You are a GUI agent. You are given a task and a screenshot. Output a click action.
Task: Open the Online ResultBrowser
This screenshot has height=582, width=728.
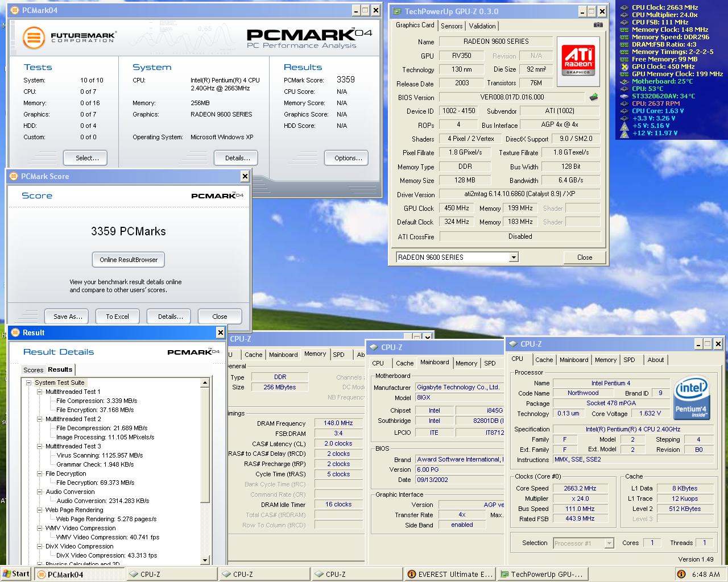pyautogui.click(x=129, y=260)
